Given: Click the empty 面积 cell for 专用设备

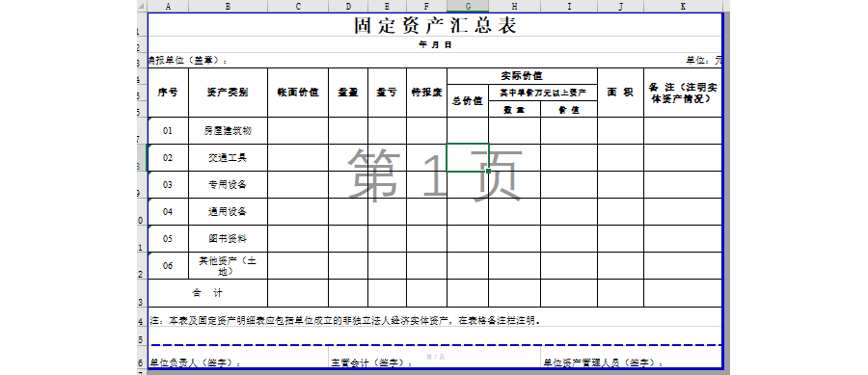Looking at the screenshot, I should 620,185.
